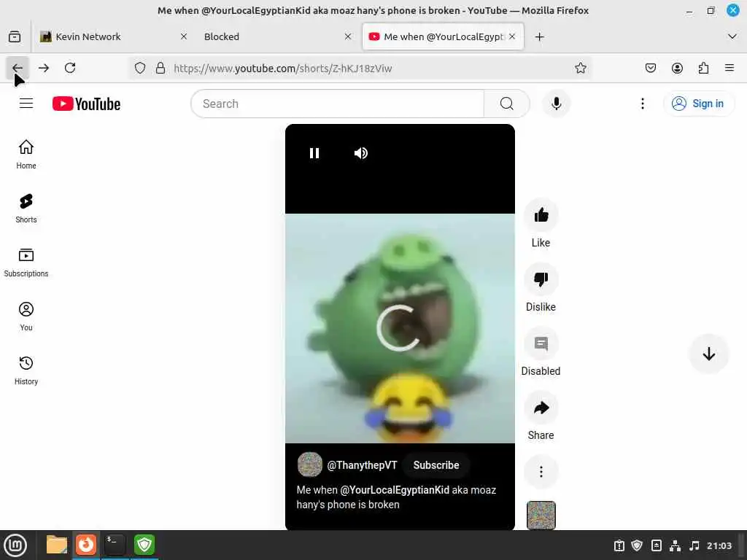Viewport: 747px width, 560px height.
Task: Switch to the Kevin Network tab
Action: point(115,36)
